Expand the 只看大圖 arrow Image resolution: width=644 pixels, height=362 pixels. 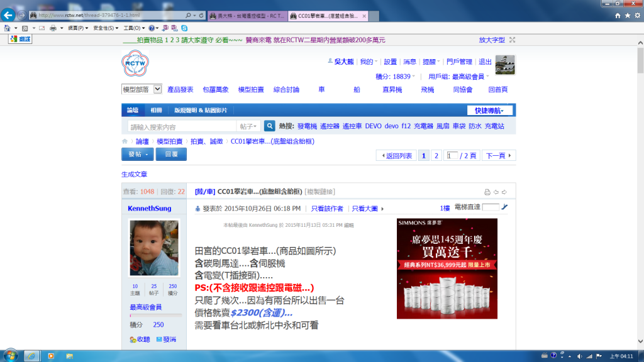[x=382, y=209]
